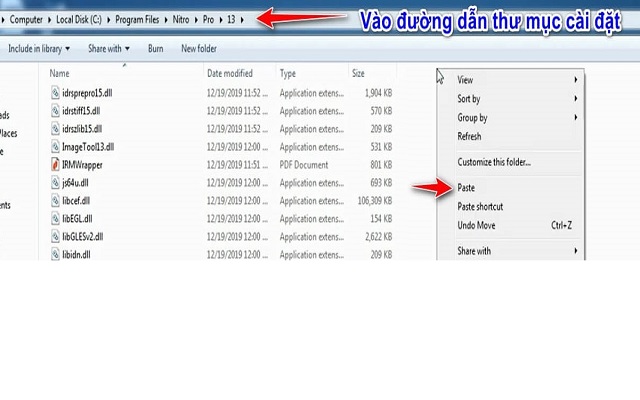
Task: Open the View submenu in context menu
Action: (516, 80)
